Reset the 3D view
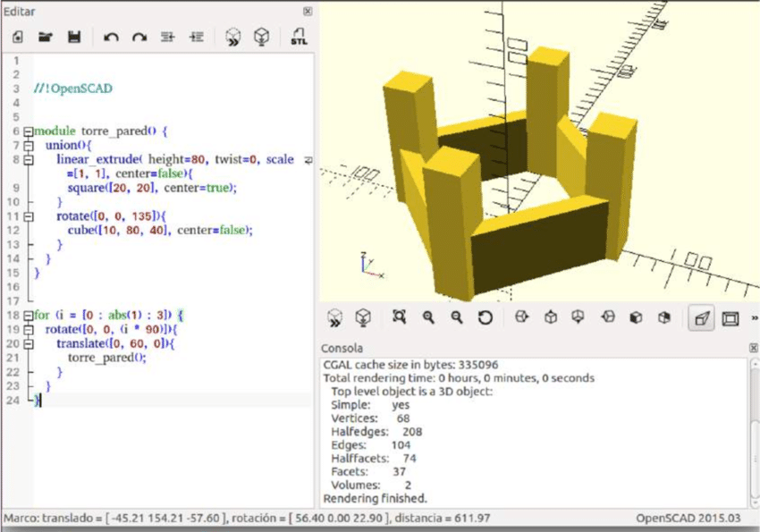 [x=485, y=317]
